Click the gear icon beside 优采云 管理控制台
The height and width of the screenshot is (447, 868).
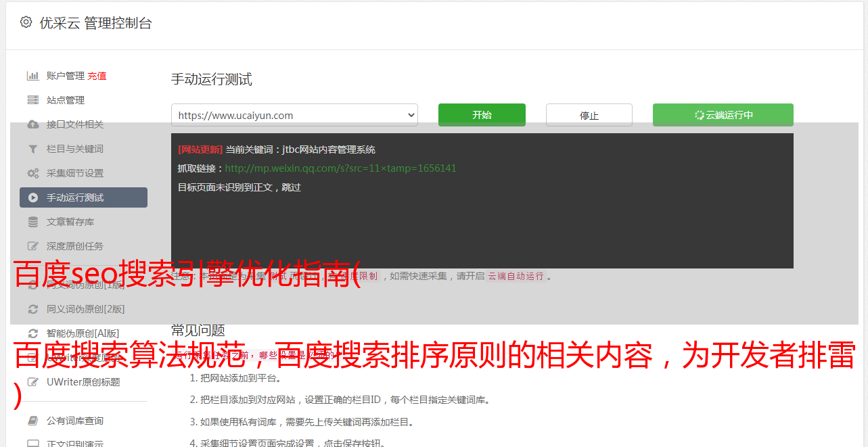(26, 22)
